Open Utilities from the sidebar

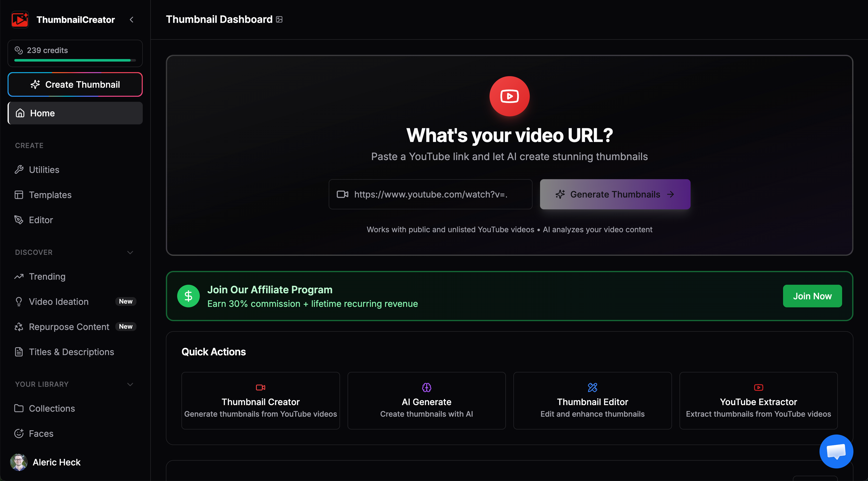point(75,170)
